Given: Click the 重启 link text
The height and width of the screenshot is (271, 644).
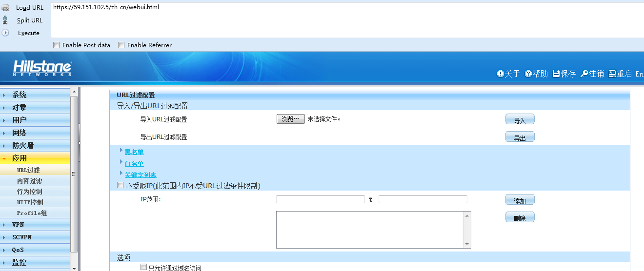Looking at the screenshot, I should pos(624,74).
